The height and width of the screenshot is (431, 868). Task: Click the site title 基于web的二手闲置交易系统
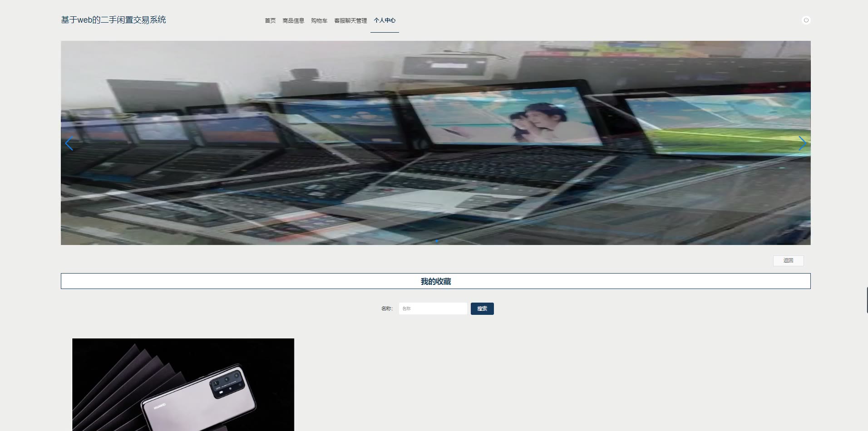113,20
